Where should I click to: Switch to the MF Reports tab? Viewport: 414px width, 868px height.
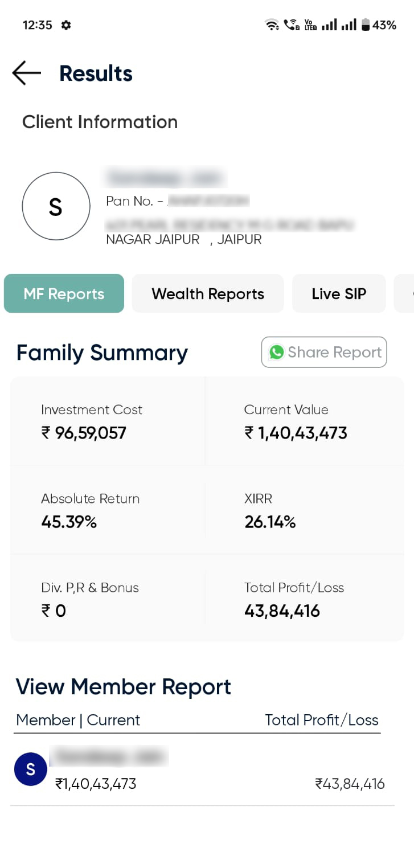point(64,294)
